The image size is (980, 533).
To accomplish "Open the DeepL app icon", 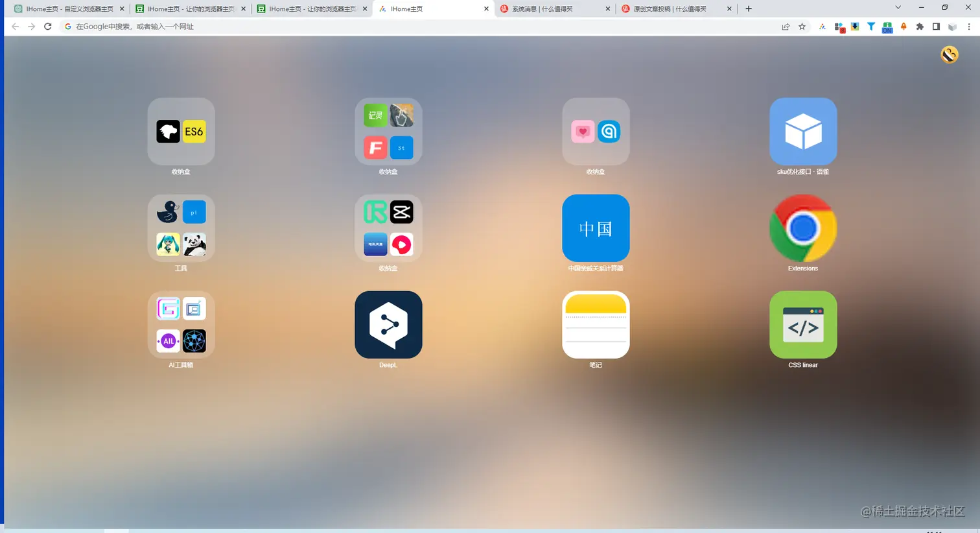I will click(388, 324).
